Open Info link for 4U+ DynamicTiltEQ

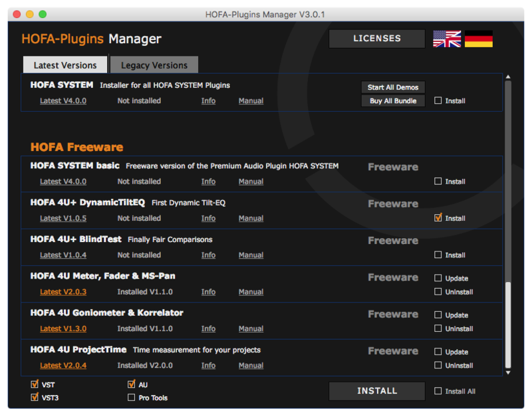tap(208, 218)
